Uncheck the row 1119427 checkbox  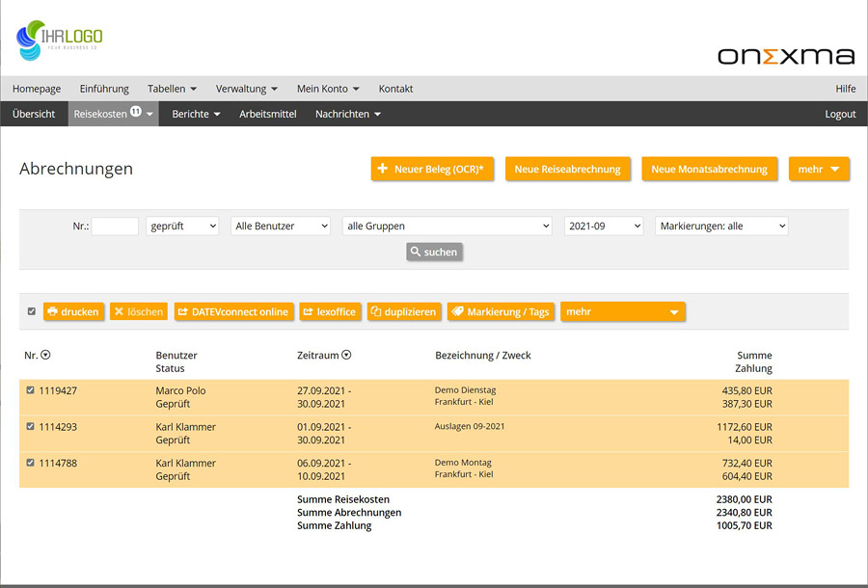31,390
